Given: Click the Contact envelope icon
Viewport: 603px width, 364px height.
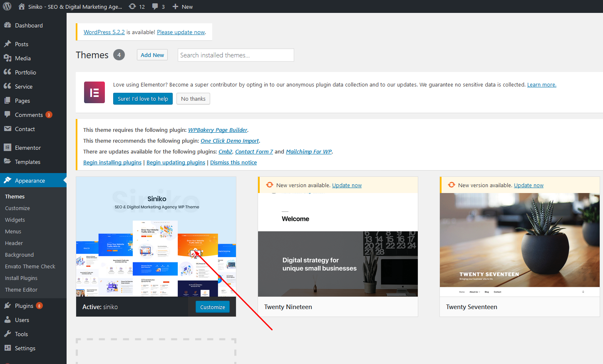Looking at the screenshot, I should coord(7,129).
